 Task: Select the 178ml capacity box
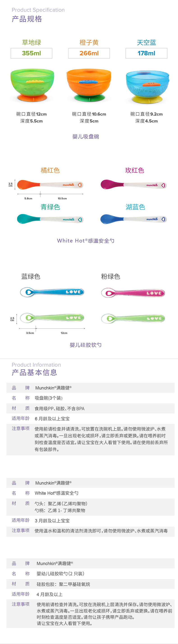(146, 53)
